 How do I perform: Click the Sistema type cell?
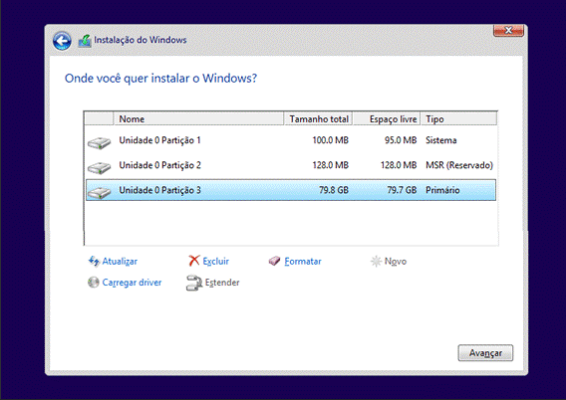coord(441,140)
